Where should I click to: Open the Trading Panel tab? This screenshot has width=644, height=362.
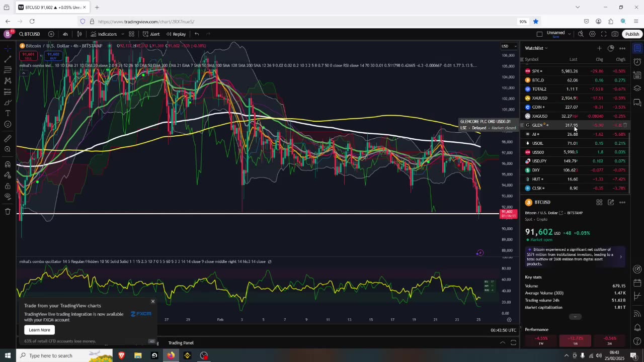181,343
